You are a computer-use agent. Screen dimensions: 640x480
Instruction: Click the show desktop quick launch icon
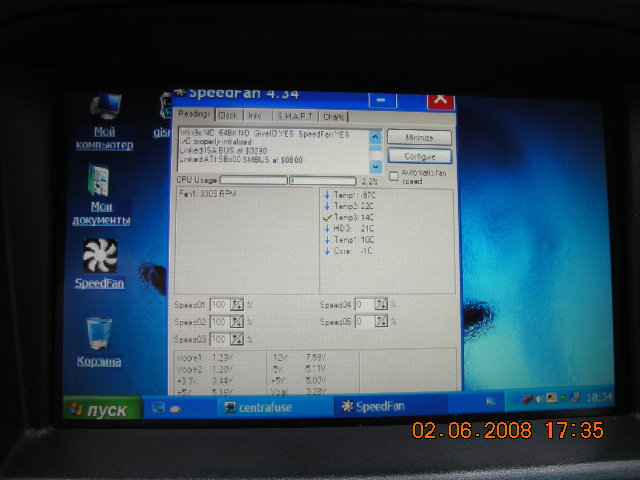click(x=158, y=407)
